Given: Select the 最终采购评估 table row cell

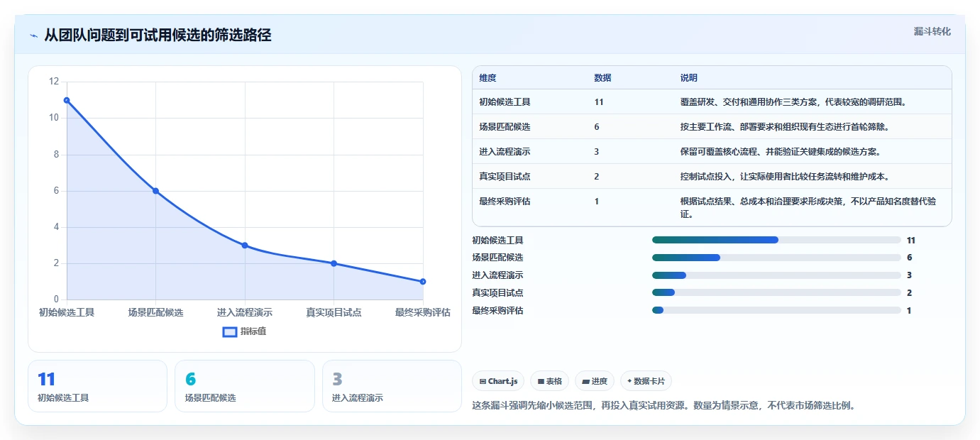Looking at the screenshot, I should 505,201.
